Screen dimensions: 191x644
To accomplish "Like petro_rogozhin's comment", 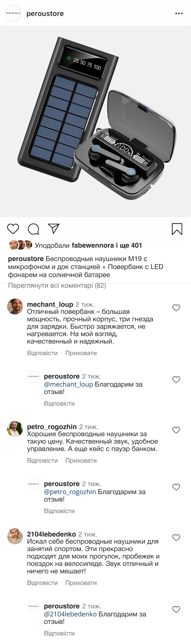I will click(x=176, y=430).
